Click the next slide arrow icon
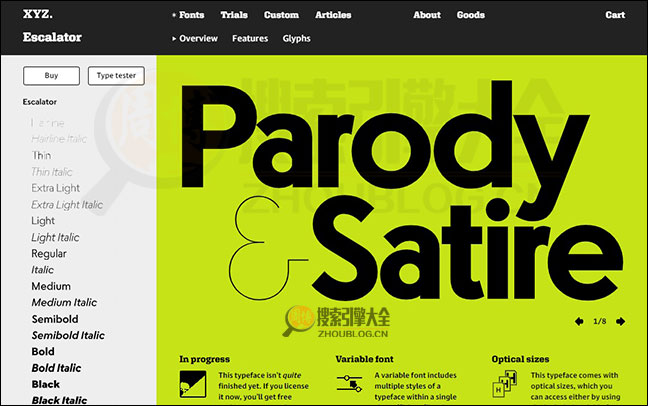The image size is (648, 406). 620,321
